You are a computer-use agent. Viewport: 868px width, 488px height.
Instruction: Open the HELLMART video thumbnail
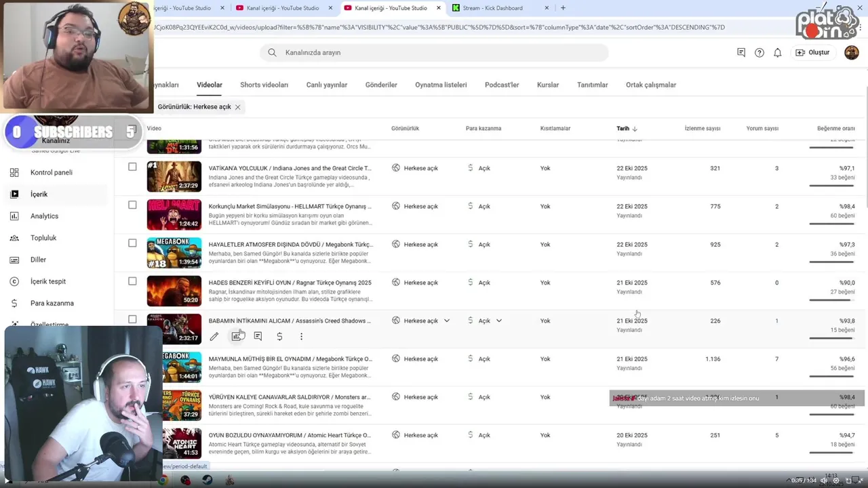[174, 215]
